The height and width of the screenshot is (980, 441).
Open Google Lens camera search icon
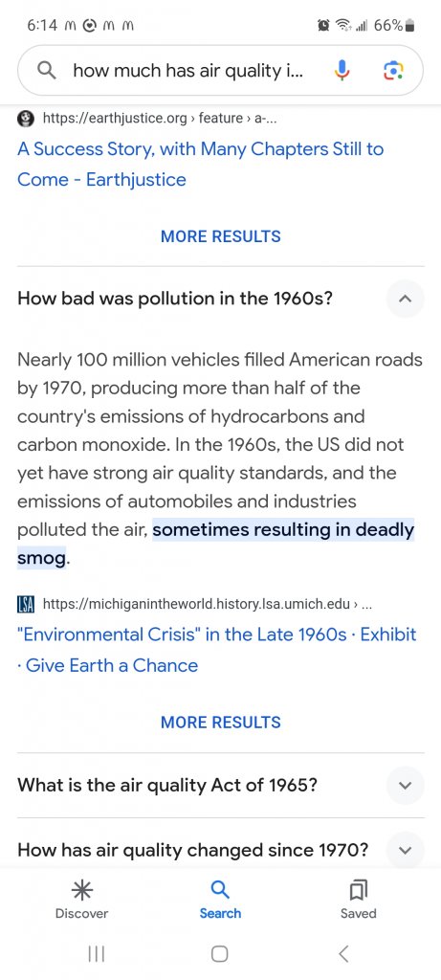click(393, 71)
